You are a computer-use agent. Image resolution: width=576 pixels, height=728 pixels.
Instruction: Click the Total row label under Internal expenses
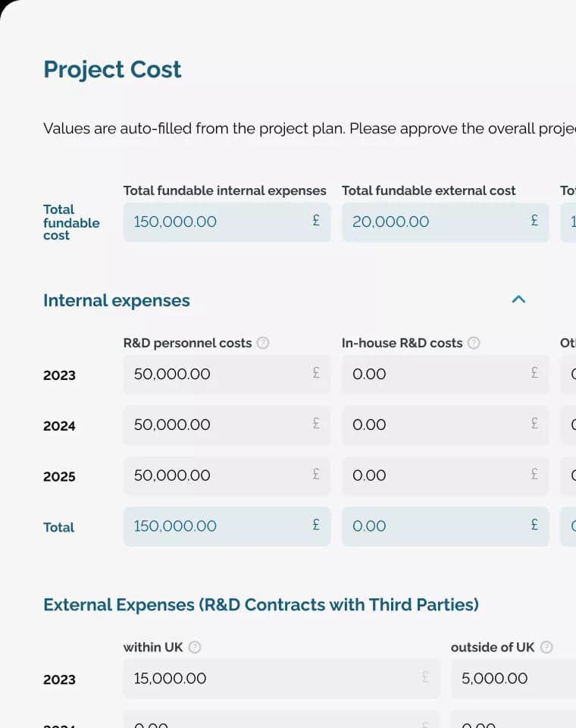[x=58, y=527]
